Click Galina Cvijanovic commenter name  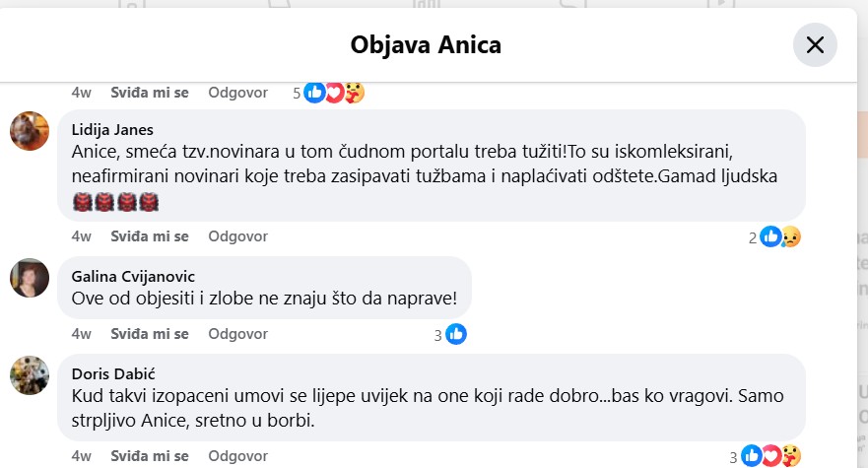(x=132, y=276)
